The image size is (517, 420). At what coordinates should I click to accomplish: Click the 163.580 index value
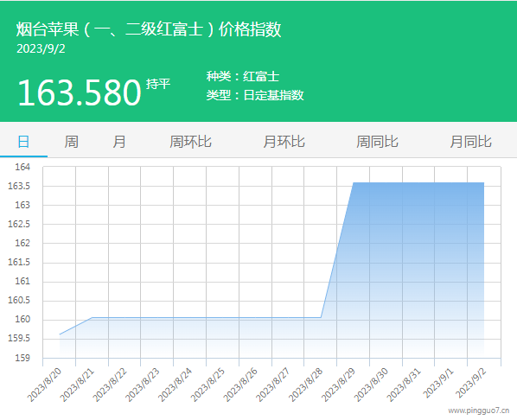(x=80, y=92)
